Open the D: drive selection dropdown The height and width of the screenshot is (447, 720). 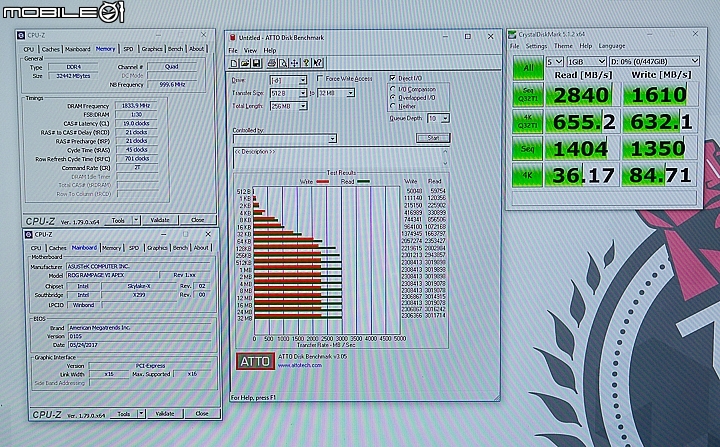(654, 61)
